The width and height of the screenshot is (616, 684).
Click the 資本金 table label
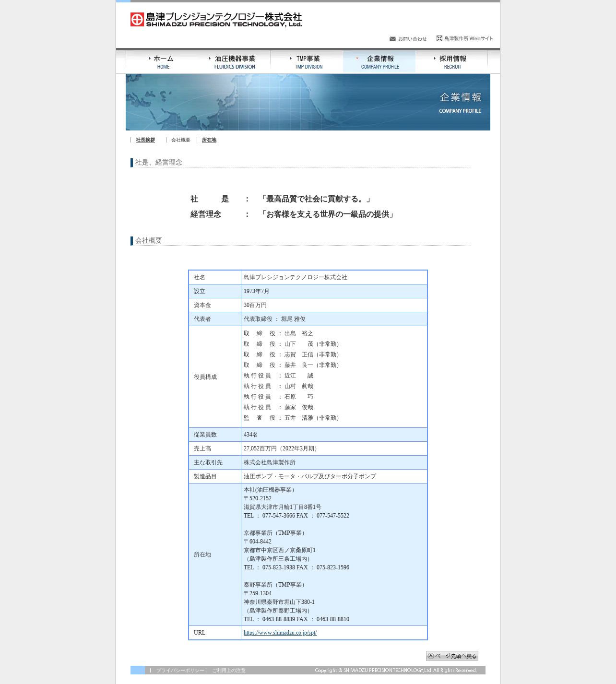click(x=202, y=305)
